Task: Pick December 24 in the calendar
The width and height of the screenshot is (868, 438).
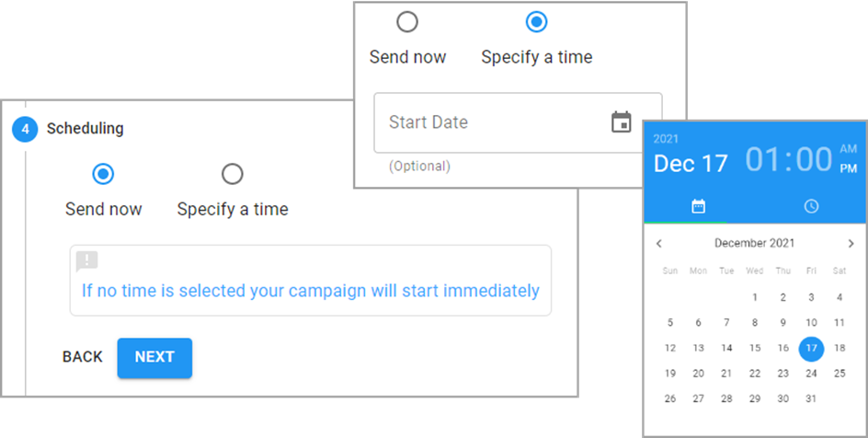Action: click(811, 374)
